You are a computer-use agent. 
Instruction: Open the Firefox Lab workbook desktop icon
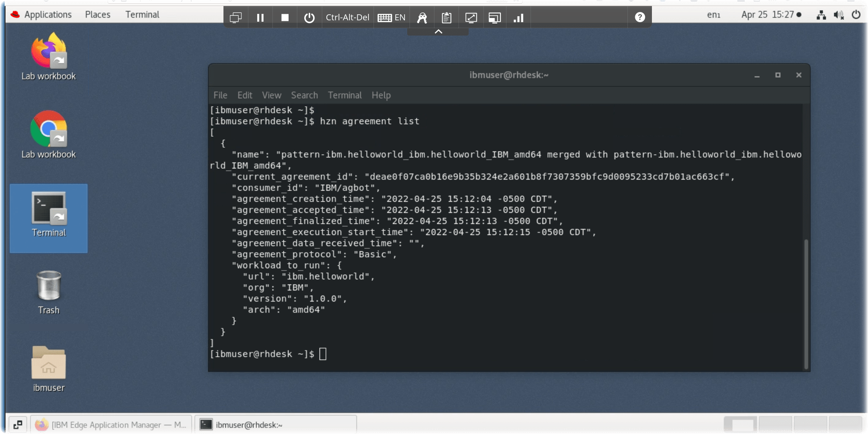click(48, 56)
